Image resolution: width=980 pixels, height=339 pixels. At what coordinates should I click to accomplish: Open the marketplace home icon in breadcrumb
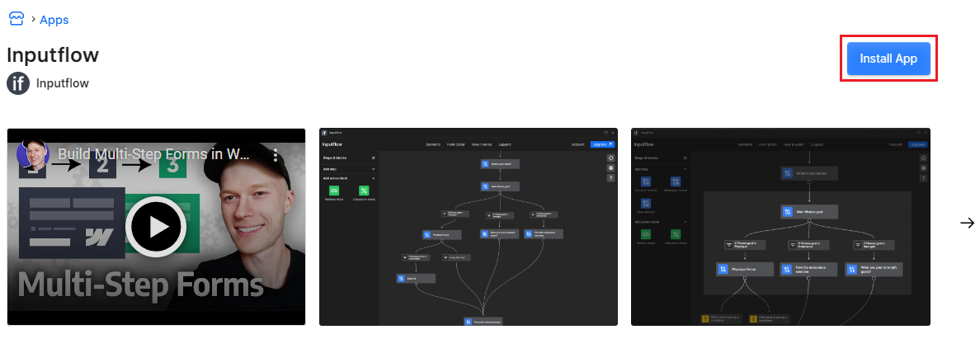[16, 19]
